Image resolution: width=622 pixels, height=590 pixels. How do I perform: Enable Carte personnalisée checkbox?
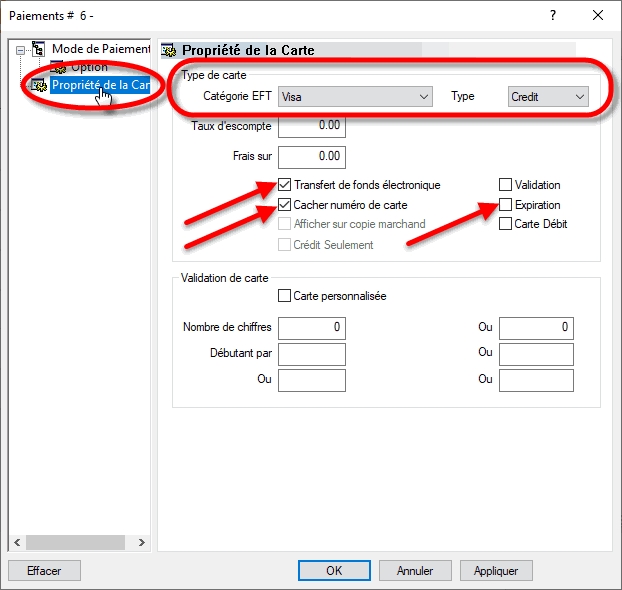(285, 296)
